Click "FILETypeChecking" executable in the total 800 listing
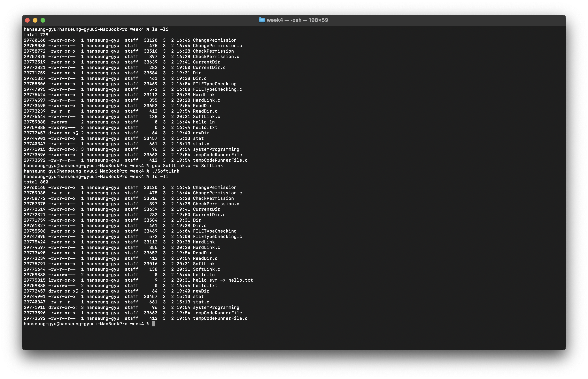This screenshot has width=588, height=379. click(x=215, y=231)
